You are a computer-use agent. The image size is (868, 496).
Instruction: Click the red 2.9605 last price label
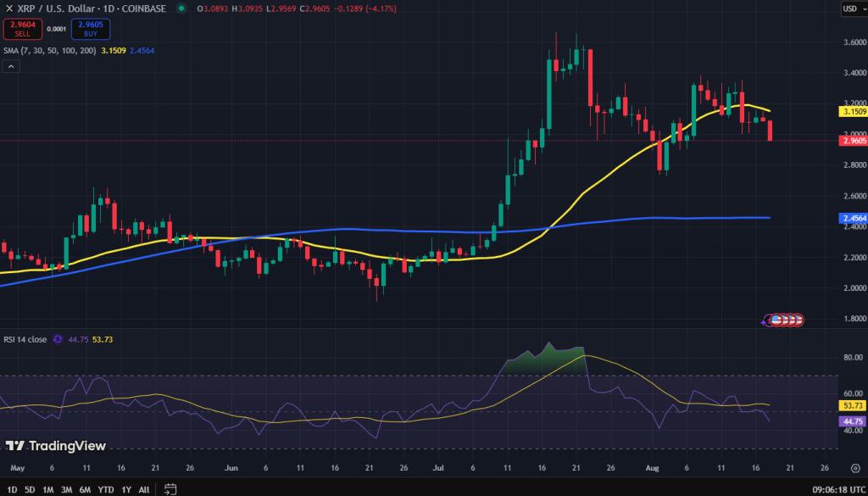853,141
